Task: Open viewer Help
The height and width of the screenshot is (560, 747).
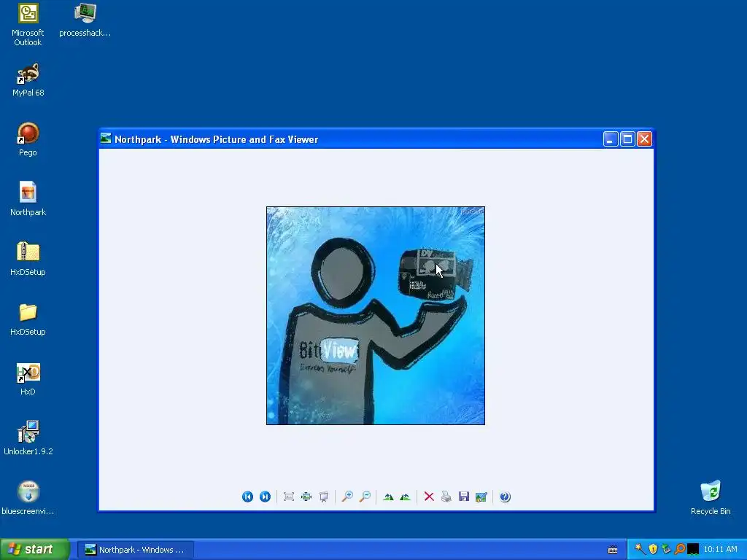Action: pos(505,497)
